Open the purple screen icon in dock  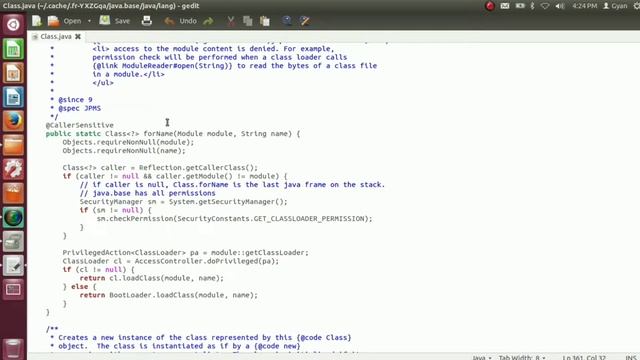point(13,290)
